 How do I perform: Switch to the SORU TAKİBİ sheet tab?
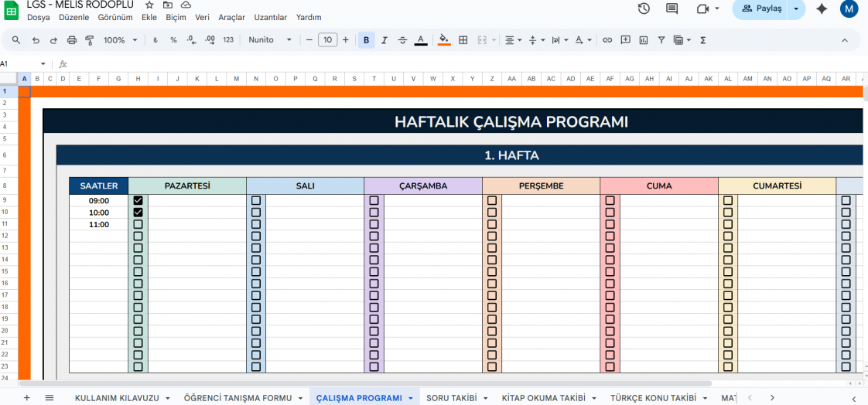coord(452,398)
